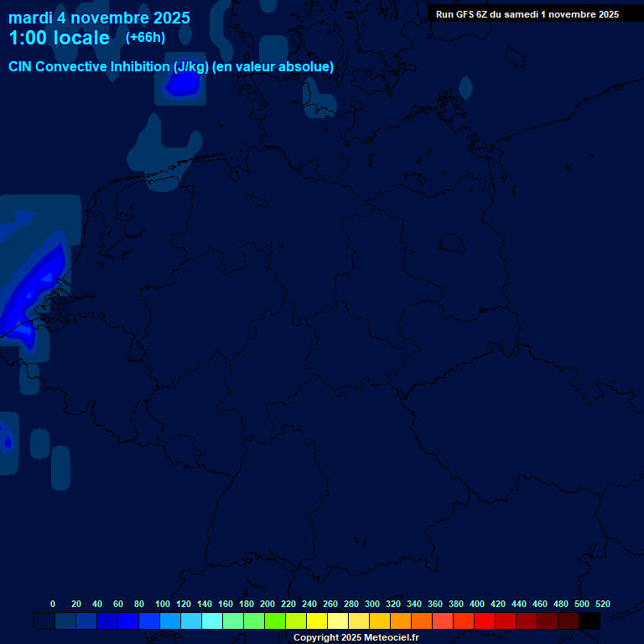Viewport: 644px width, 644px height.
Task: Click the legend value '460'
Action: [x=540, y=604]
